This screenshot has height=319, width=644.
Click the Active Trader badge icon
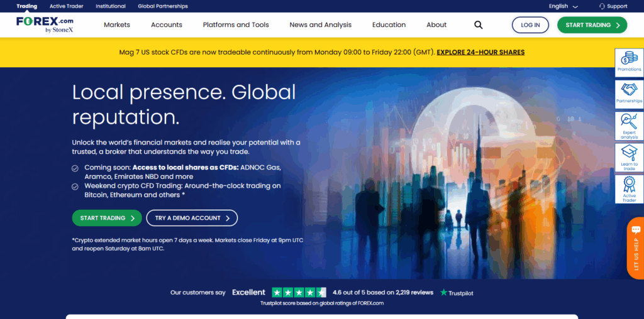(x=629, y=189)
